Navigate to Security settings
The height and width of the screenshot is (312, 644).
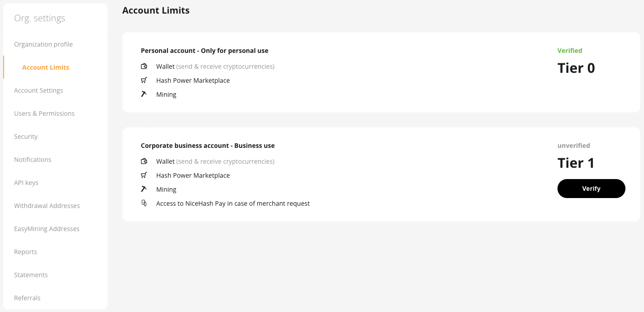[26, 137]
